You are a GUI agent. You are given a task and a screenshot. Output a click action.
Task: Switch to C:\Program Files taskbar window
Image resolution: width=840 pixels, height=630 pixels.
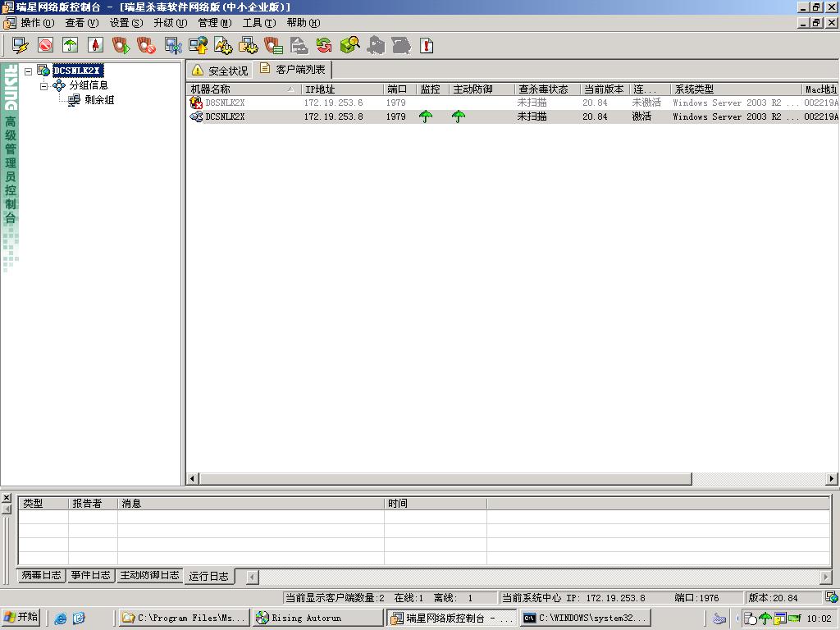pos(185,619)
